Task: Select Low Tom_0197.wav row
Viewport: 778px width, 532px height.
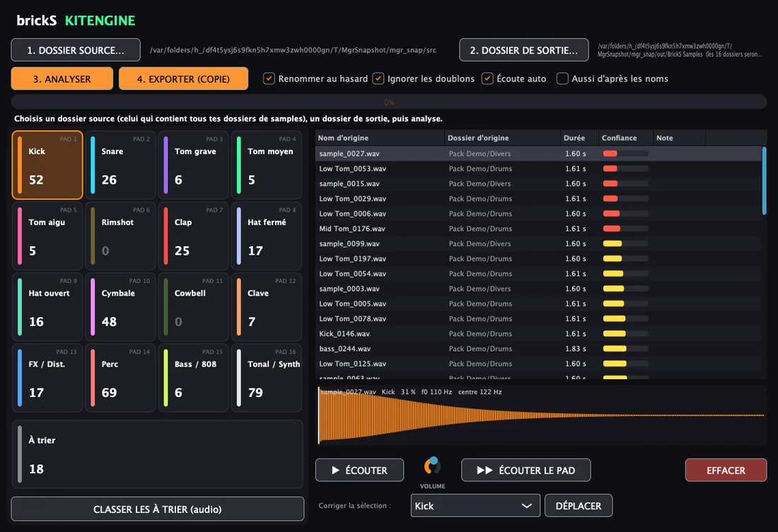Action: pyautogui.click(x=538, y=258)
